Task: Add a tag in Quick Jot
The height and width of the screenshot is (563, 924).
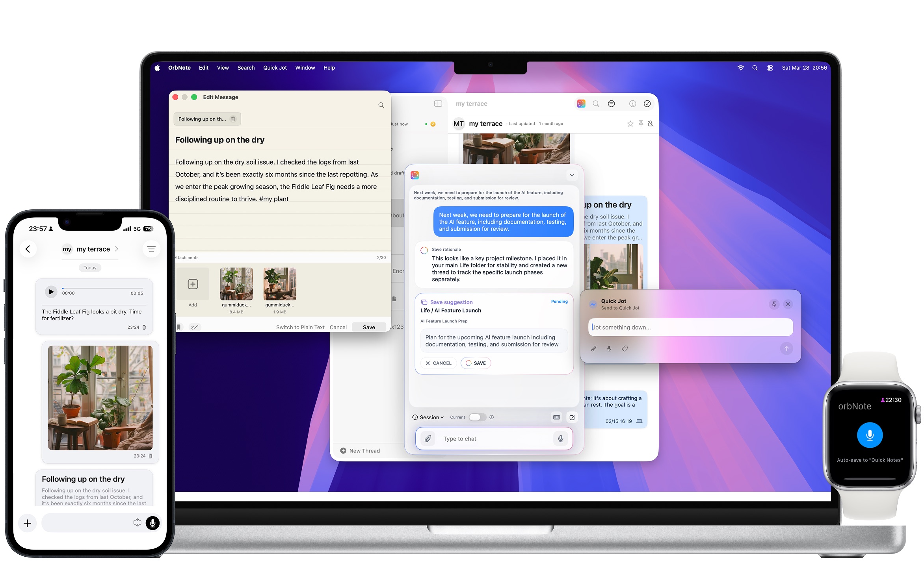Action: [625, 348]
